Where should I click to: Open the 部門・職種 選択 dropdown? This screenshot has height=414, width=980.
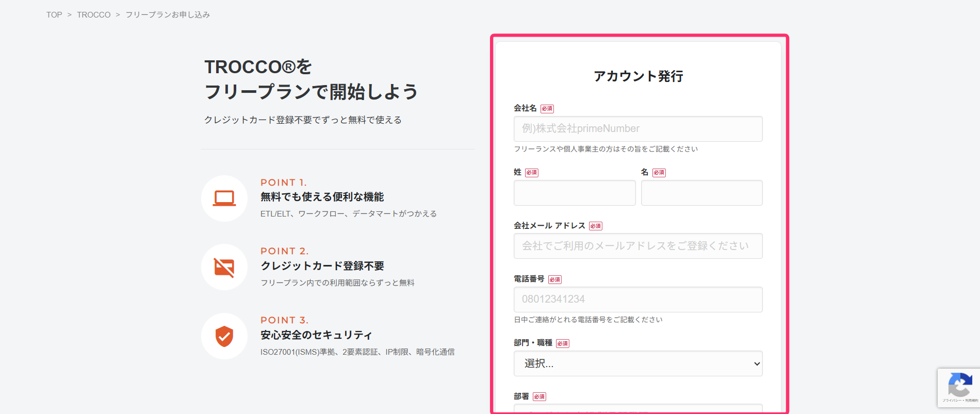[x=638, y=363]
